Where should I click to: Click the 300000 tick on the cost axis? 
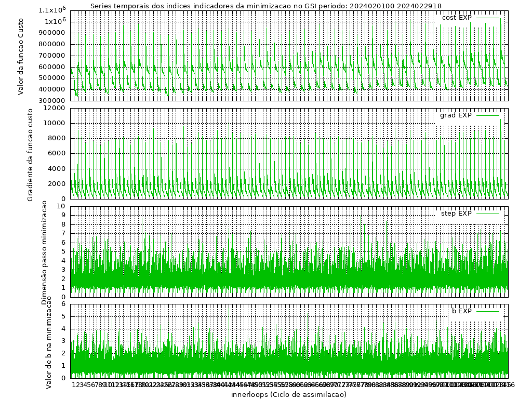point(54,101)
